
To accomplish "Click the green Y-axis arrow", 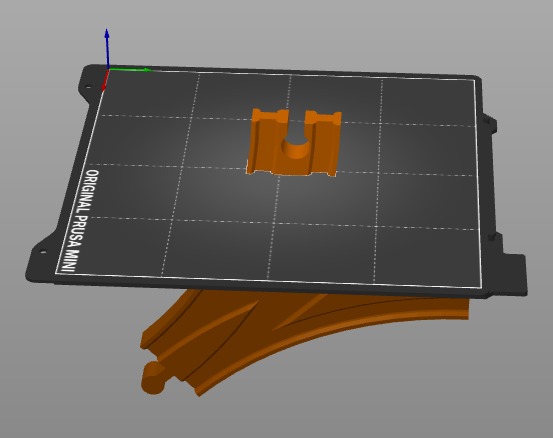I will click(130, 69).
